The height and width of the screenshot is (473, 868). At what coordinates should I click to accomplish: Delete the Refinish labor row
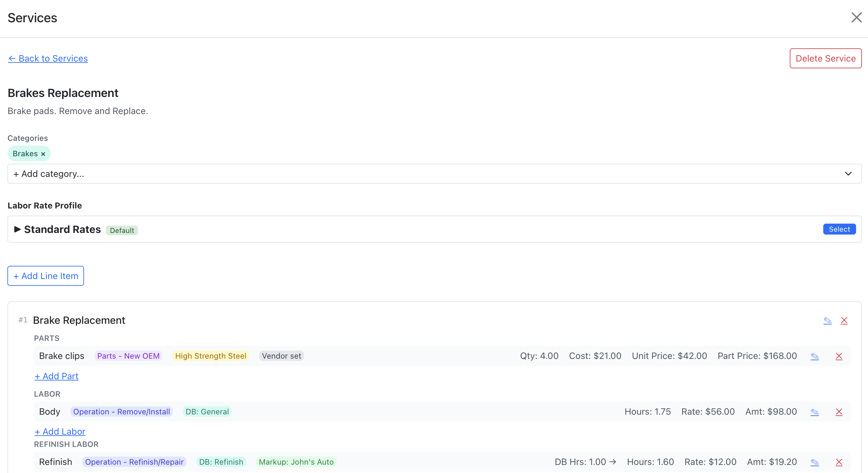tap(839, 462)
